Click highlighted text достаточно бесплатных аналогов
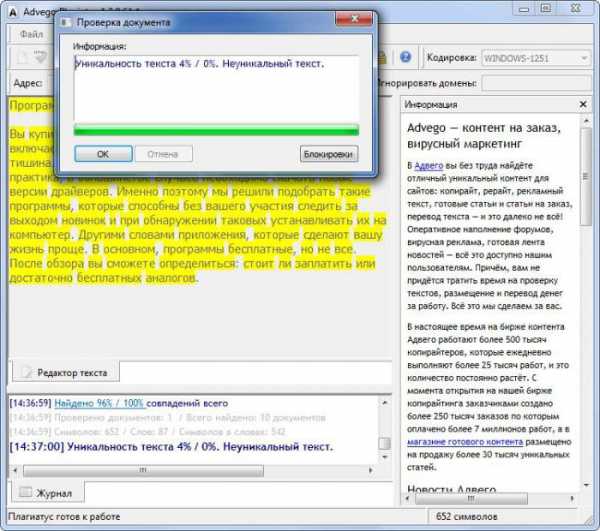This screenshot has height=531, width=600. point(103,278)
